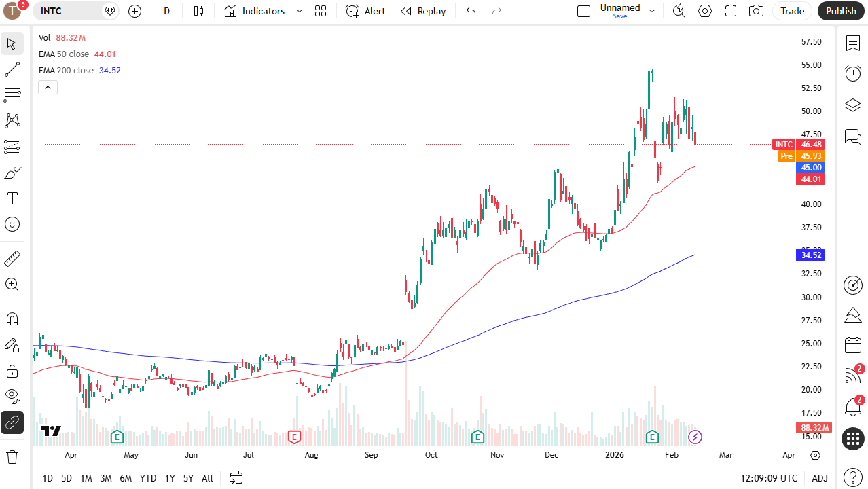868x489 pixels.
Task: Select the brush drawing tool
Action: coord(12,173)
